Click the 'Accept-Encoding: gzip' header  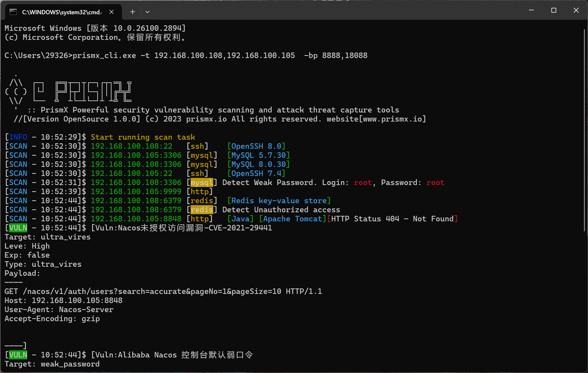point(52,319)
